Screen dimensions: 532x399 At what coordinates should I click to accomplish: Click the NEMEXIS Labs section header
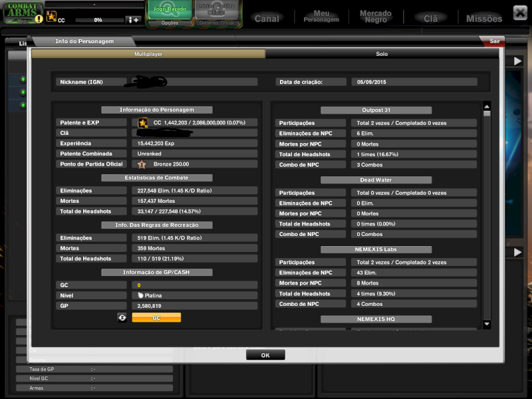pos(376,249)
